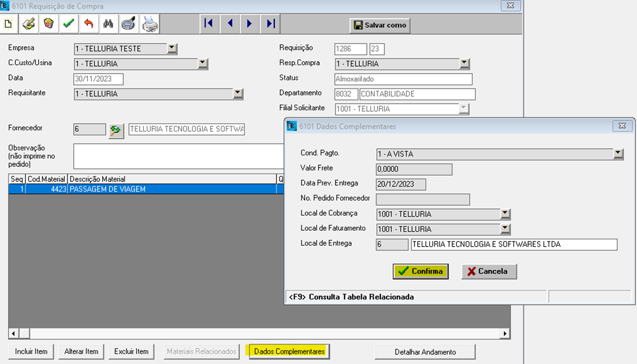637x364 pixels.
Task: Go to first record arrow
Action: coord(209,24)
